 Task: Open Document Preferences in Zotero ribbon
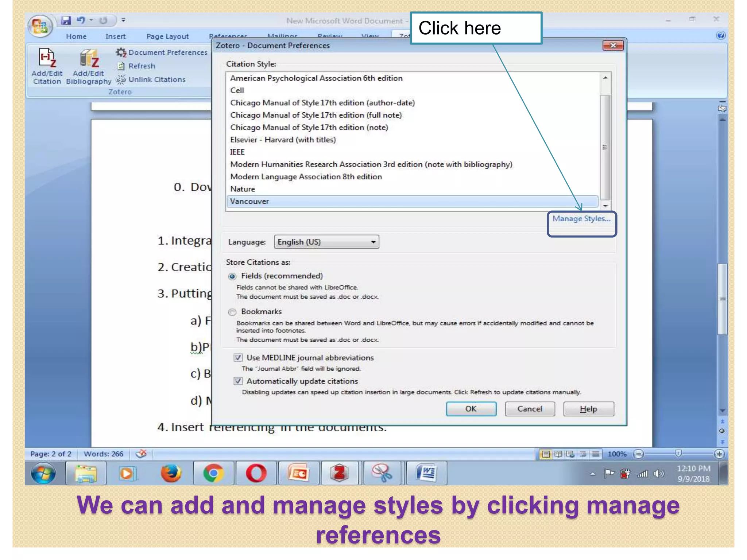(162, 52)
